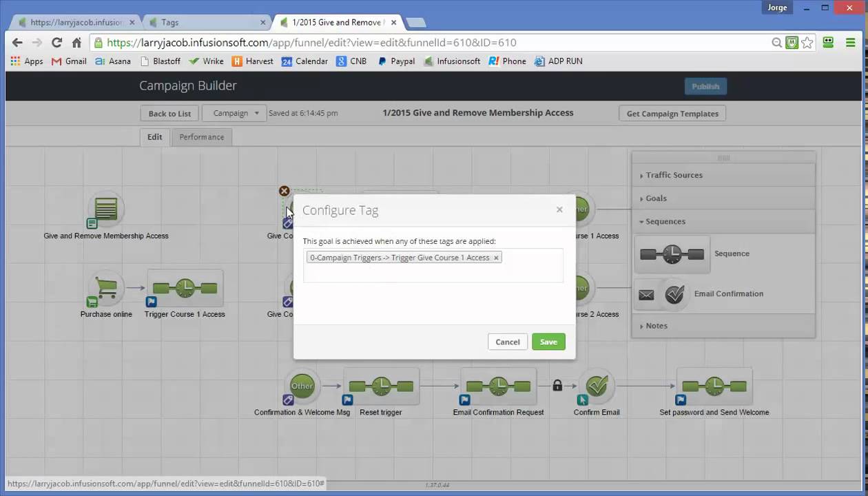Select the Email Confirmation checkmark icon
The width and height of the screenshot is (868, 496).
(674, 294)
